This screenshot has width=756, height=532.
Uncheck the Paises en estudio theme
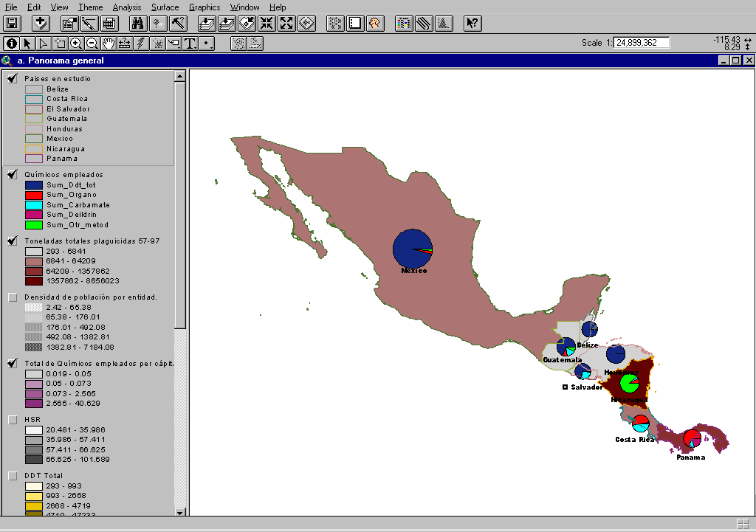point(13,79)
